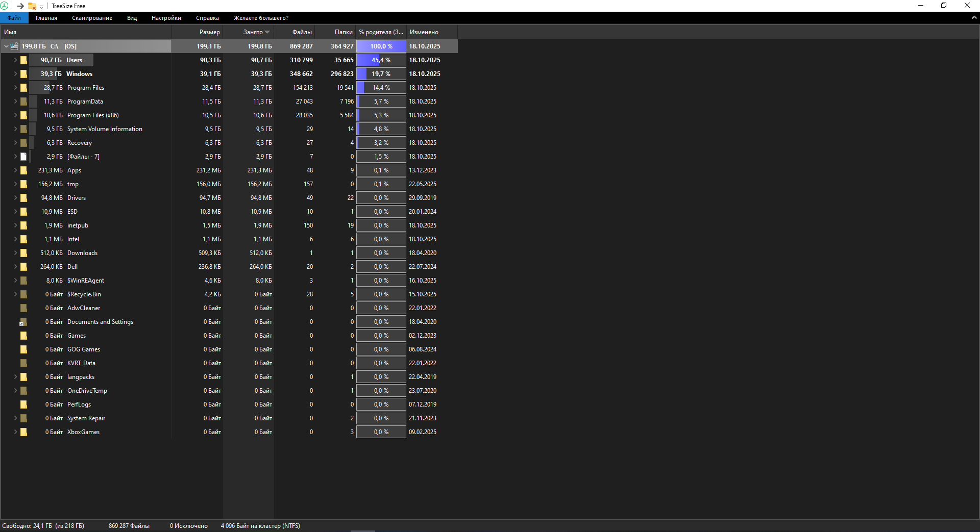Click the 45,4 % usage bar
Image resolution: width=980 pixels, height=532 pixels.
click(381, 60)
